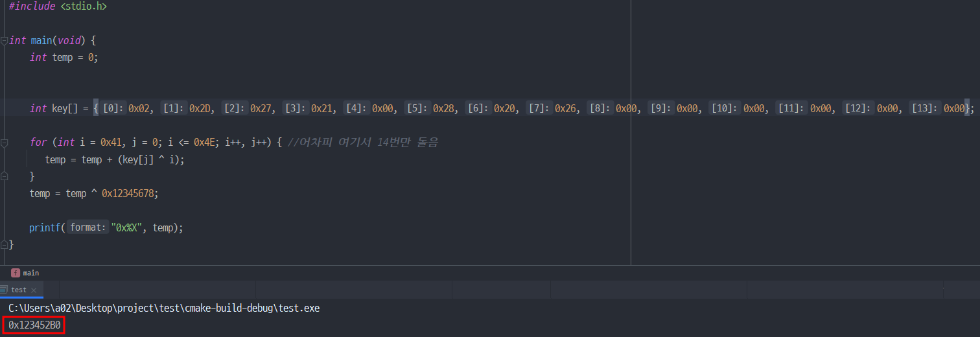Image resolution: width=980 pixels, height=337 pixels.
Task: Click the [10]: inlay hint
Action: point(726,109)
